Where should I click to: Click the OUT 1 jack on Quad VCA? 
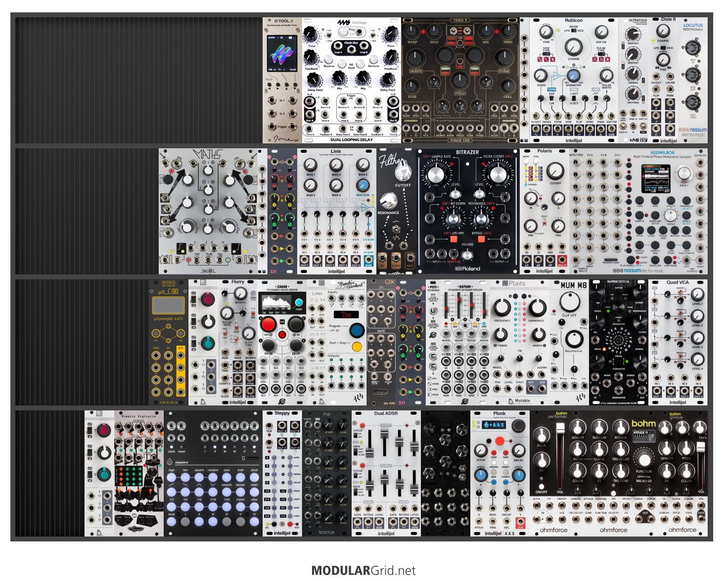tap(657, 391)
